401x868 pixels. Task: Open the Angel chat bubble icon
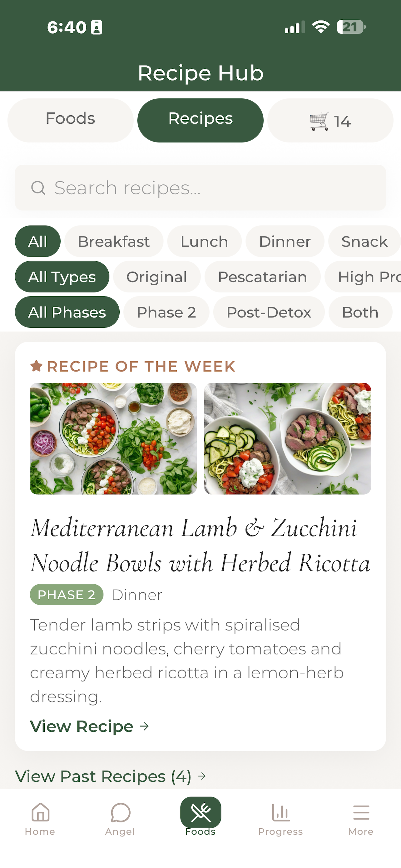(x=120, y=812)
